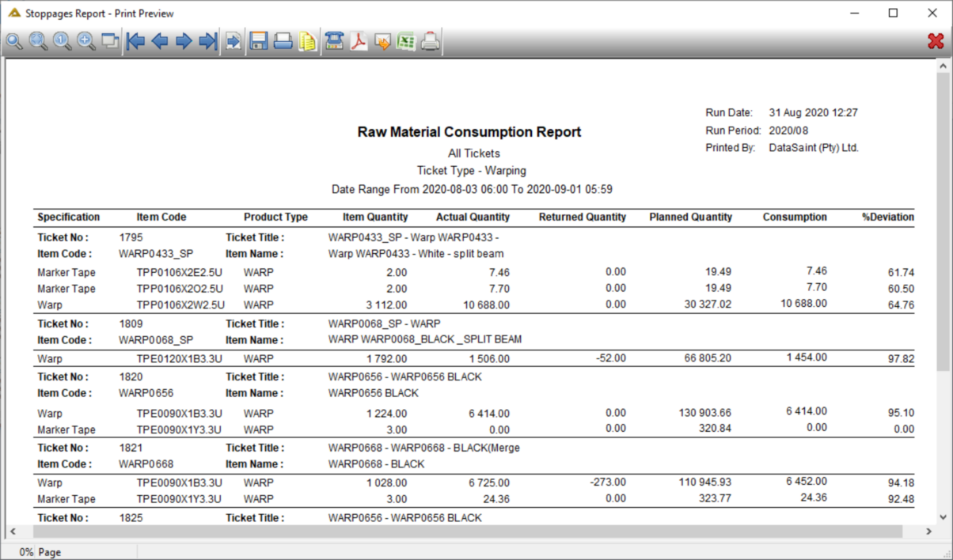Toggle the full screen window icon
Screen dimensions: 953x560
(x=110, y=41)
